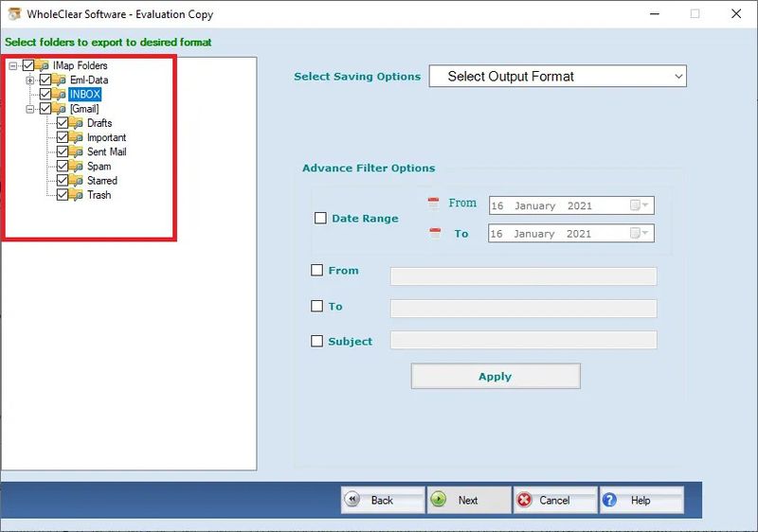The height and width of the screenshot is (532, 758).
Task: Uncheck the Spam folder checkbox
Action: point(63,166)
